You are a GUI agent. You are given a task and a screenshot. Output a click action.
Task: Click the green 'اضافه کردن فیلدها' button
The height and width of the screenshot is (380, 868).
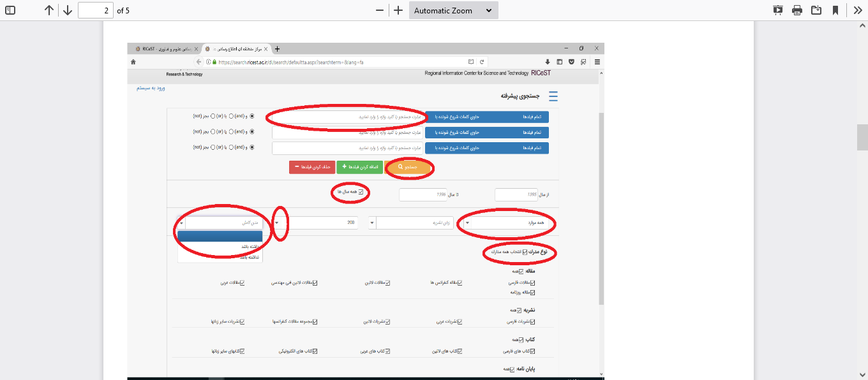click(358, 167)
